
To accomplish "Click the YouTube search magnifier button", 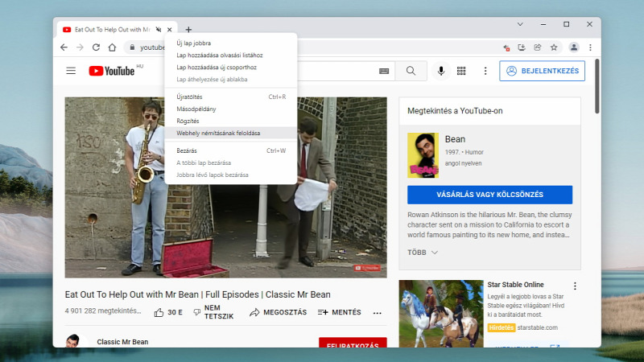I will (x=411, y=71).
